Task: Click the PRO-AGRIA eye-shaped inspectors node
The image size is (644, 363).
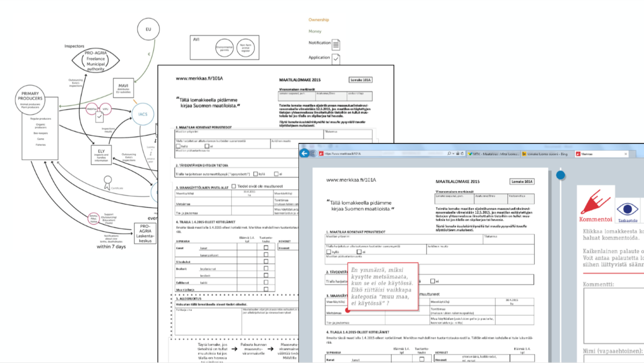Action: [96, 61]
